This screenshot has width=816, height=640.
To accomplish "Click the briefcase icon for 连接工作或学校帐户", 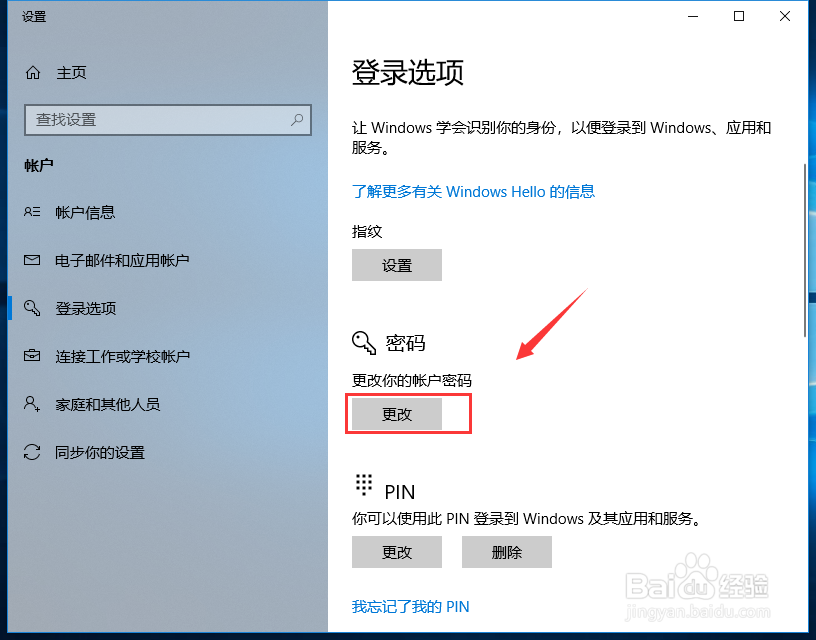I will click(32, 356).
